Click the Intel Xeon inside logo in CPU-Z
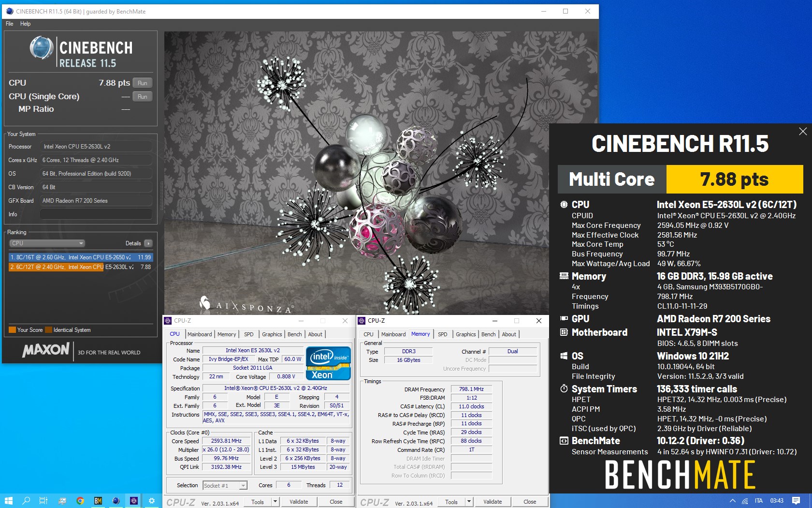The image size is (812, 508). 328,363
